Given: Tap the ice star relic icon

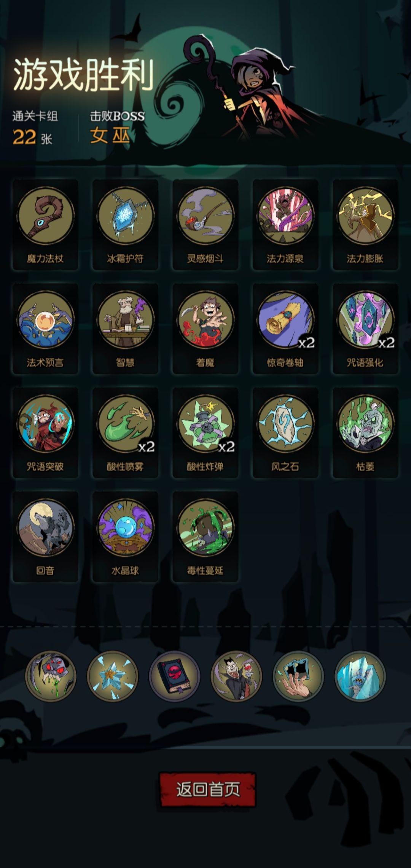Looking at the screenshot, I should [x=112, y=676].
